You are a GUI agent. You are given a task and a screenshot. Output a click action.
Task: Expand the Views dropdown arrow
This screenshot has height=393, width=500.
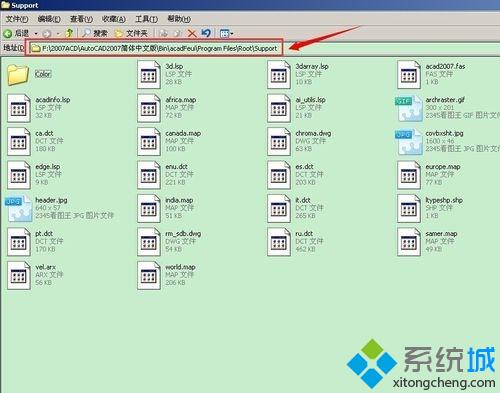click(x=231, y=33)
